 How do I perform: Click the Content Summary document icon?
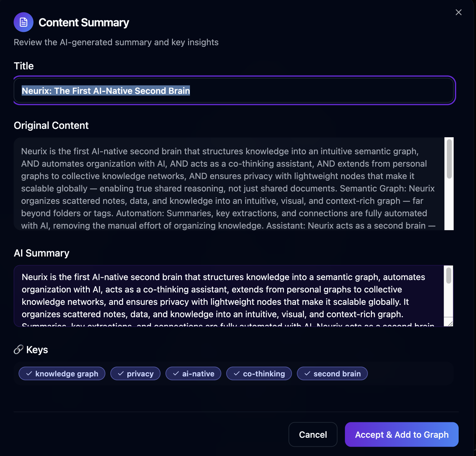(24, 22)
